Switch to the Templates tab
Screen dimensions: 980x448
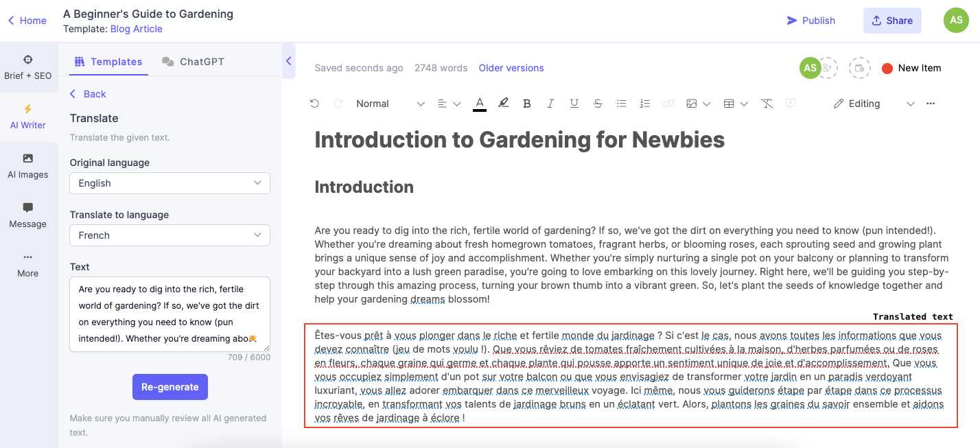pyautogui.click(x=108, y=62)
